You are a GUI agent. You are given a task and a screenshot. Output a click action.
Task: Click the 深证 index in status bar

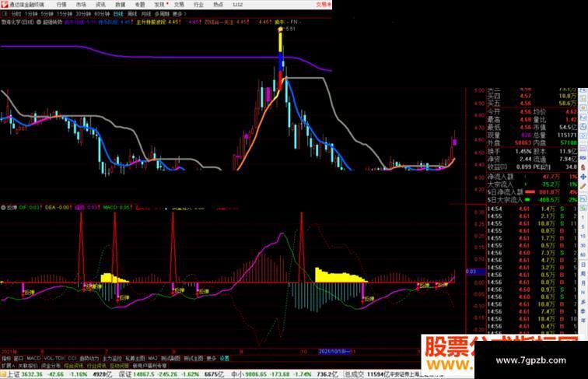click(126, 374)
